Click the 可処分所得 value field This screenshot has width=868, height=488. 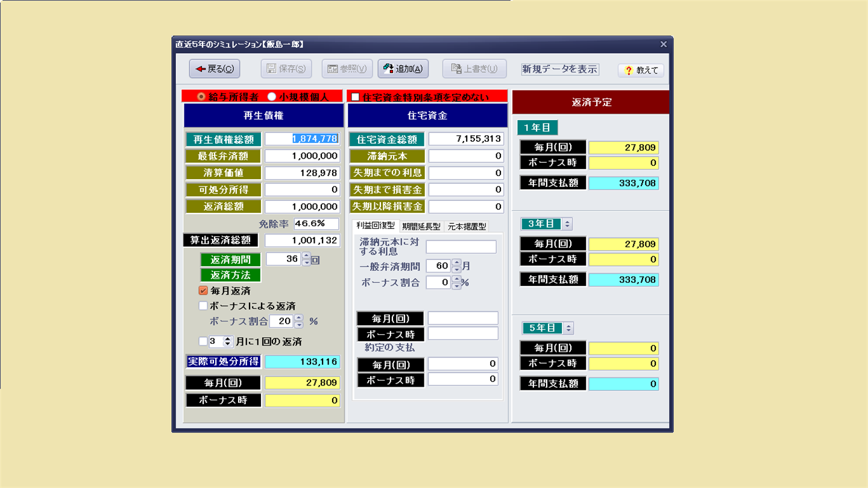[302, 189]
